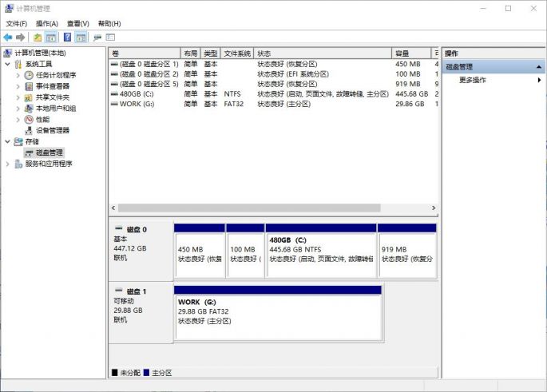The image size is (547, 392).
Task: Open the View (查看) menu
Action: click(77, 24)
